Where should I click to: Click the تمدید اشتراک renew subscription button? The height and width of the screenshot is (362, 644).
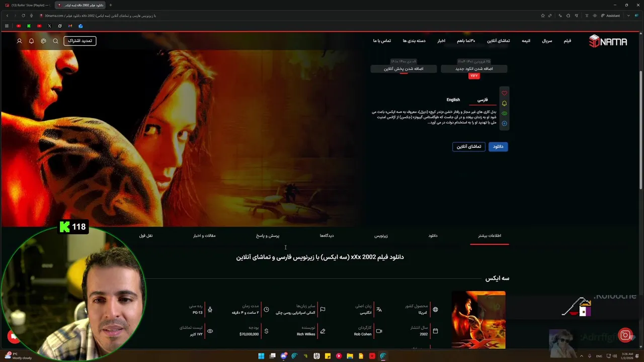[80, 41]
